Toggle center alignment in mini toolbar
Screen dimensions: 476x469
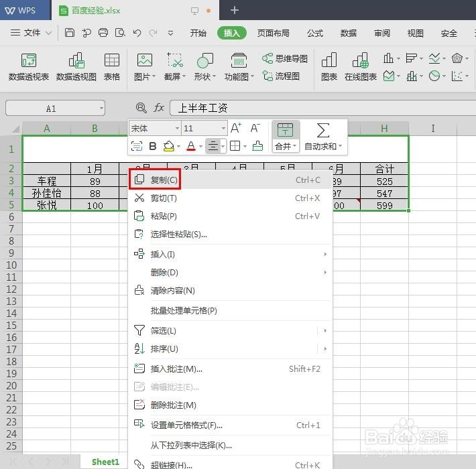tap(213, 146)
